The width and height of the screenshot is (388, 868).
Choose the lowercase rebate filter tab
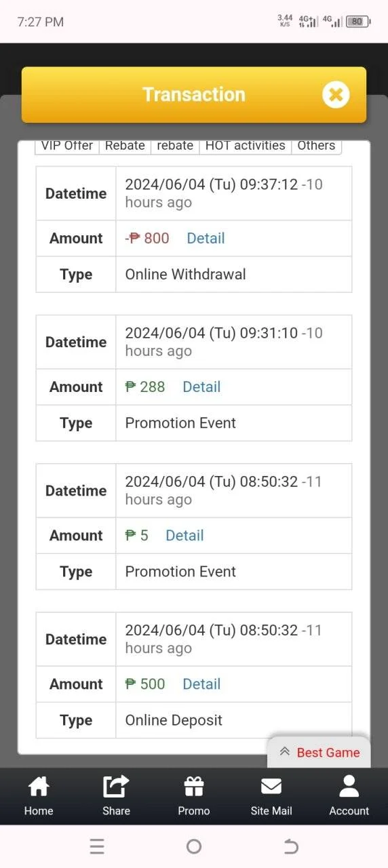[x=175, y=146]
